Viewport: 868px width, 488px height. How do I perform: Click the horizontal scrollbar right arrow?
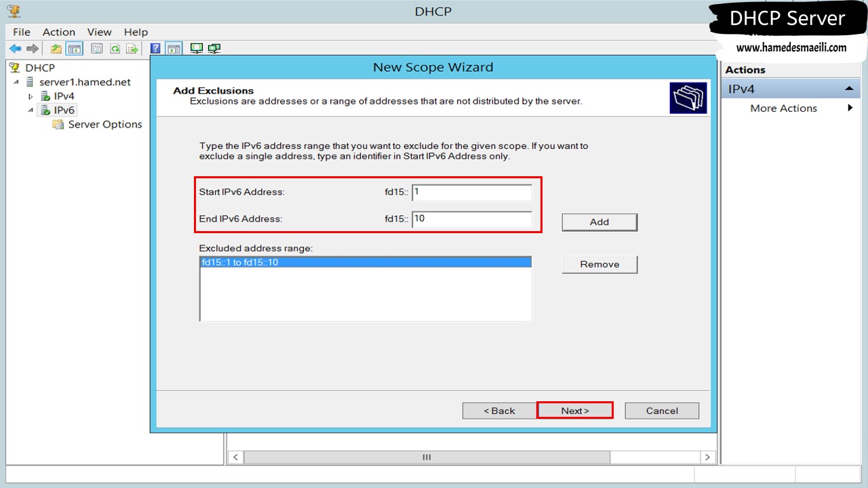(x=707, y=457)
